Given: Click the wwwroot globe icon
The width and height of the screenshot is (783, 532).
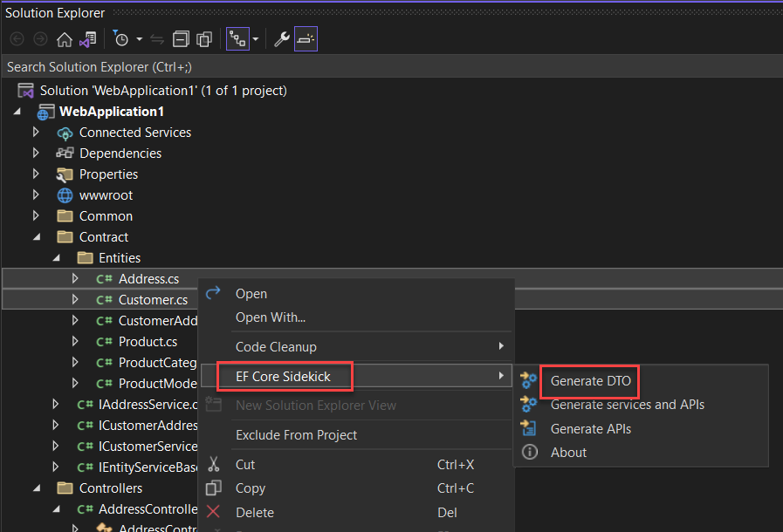Looking at the screenshot, I should pyautogui.click(x=65, y=195).
